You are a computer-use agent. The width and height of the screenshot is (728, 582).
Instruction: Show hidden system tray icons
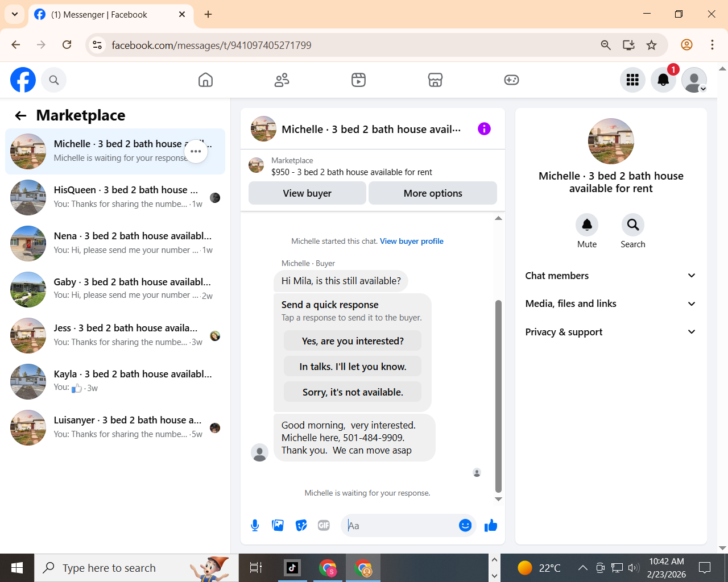click(x=582, y=568)
